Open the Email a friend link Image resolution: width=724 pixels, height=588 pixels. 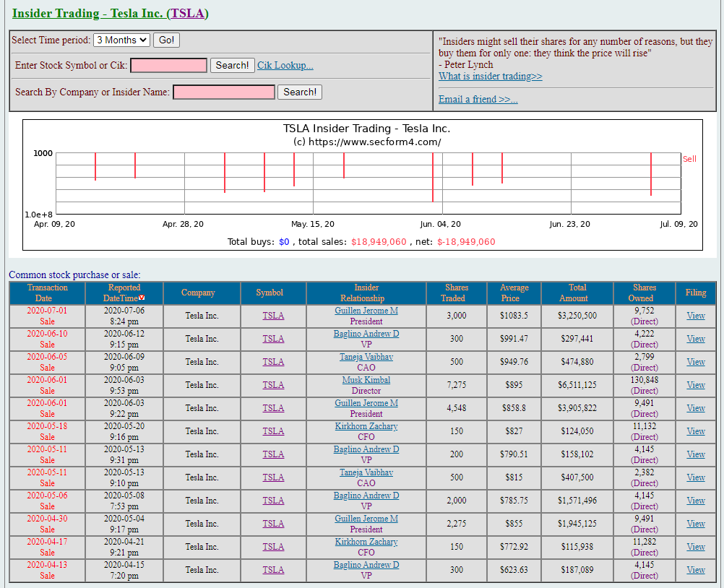(x=478, y=99)
